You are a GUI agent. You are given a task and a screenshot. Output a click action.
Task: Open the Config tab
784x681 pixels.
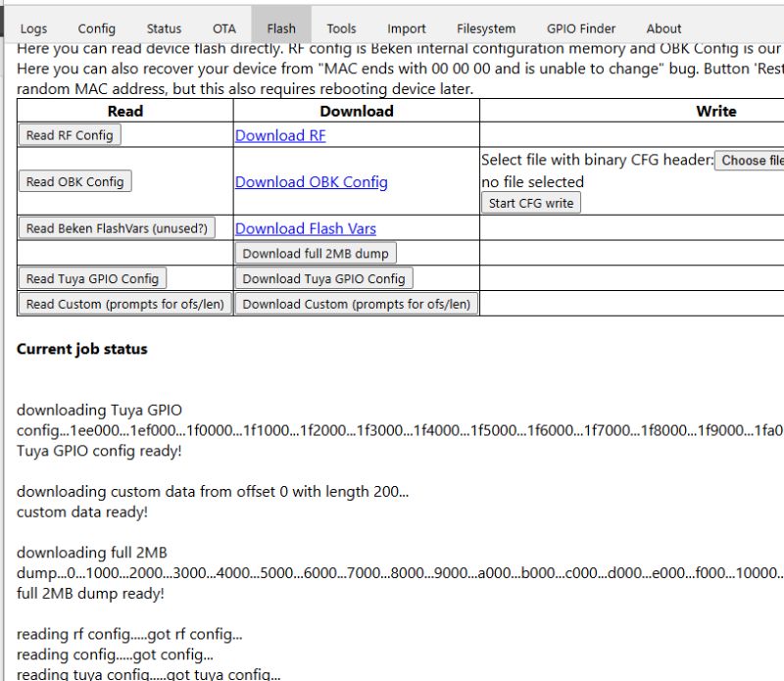(x=96, y=28)
